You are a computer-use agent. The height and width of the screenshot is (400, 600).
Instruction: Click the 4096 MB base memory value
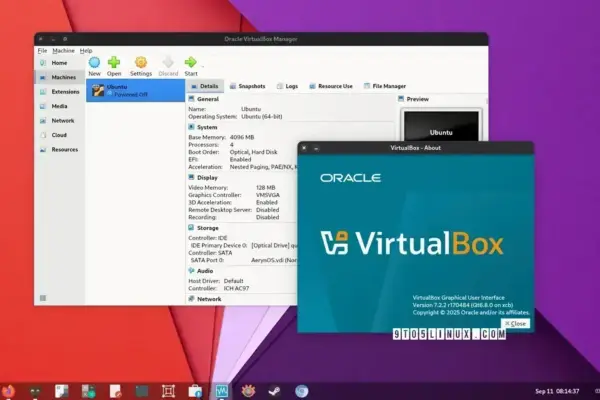pyautogui.click(x=242, y=137)
